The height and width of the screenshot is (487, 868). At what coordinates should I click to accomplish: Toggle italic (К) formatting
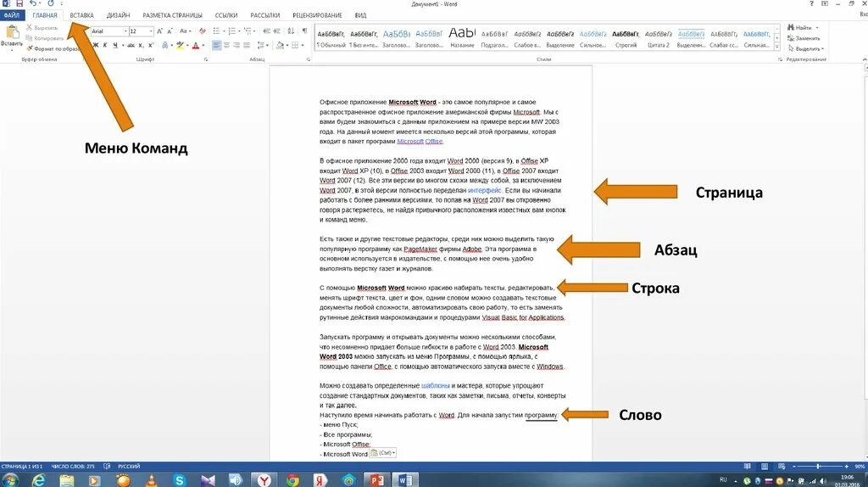click(x=104, y=46)
